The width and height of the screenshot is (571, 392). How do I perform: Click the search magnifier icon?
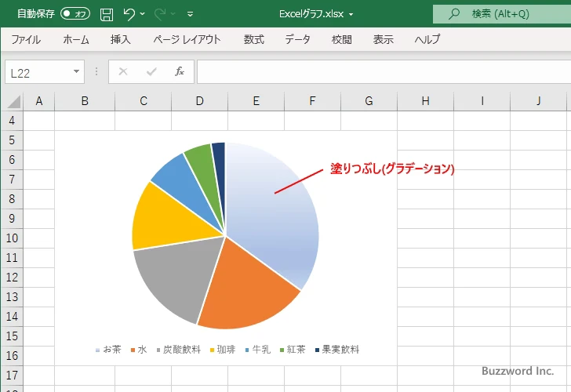pos(453,14)
